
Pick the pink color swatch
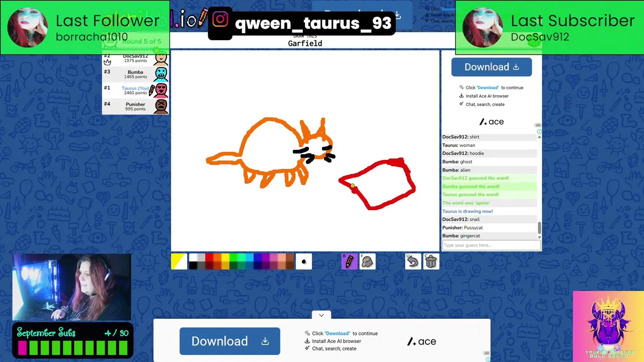pyautogui.click(x=274, y=257)
